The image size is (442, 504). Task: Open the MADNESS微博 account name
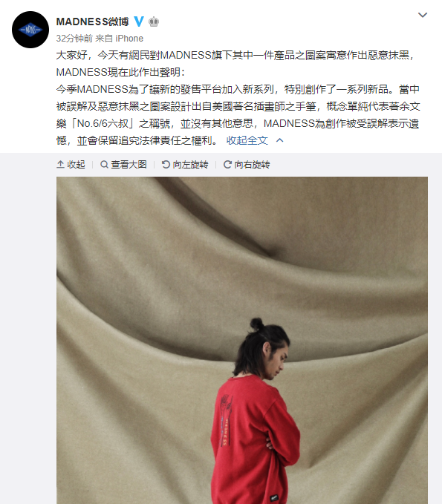pyautogui.click(x=92, y=22)
